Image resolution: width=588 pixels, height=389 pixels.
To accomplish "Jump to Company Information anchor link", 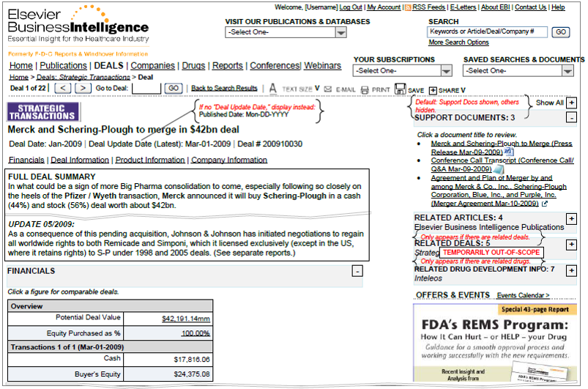I will (x=229, y=160).
